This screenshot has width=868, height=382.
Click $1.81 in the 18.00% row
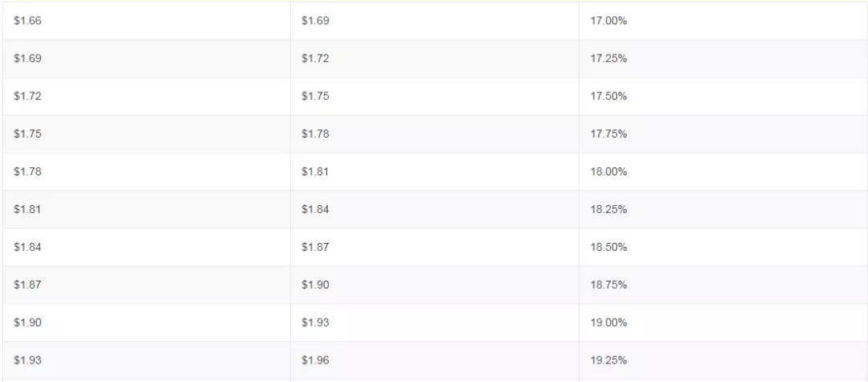315,172
